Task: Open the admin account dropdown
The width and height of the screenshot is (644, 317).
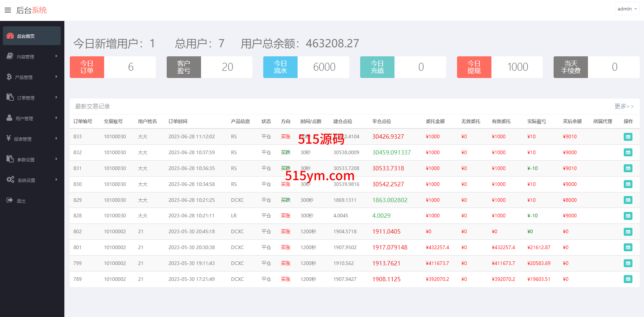Action: click(x=627, y=9)
